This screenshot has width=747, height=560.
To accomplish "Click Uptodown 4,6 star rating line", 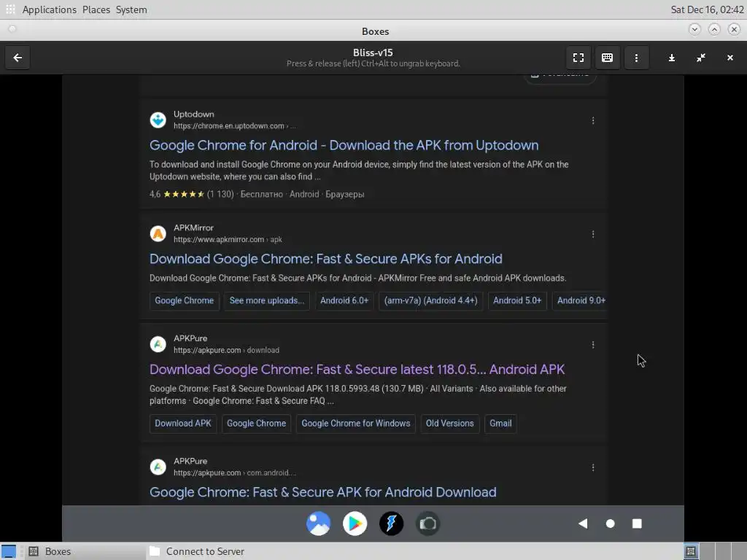I will (x=257, y=194).
